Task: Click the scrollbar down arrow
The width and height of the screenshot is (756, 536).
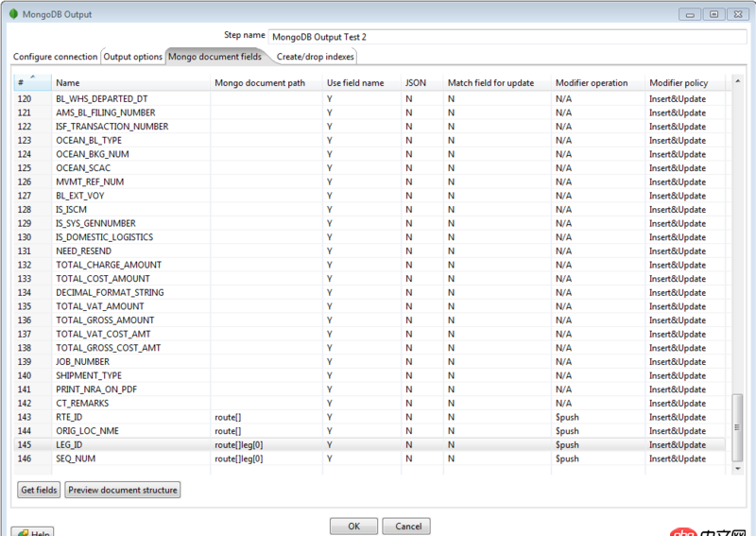Action: point(738,469)
